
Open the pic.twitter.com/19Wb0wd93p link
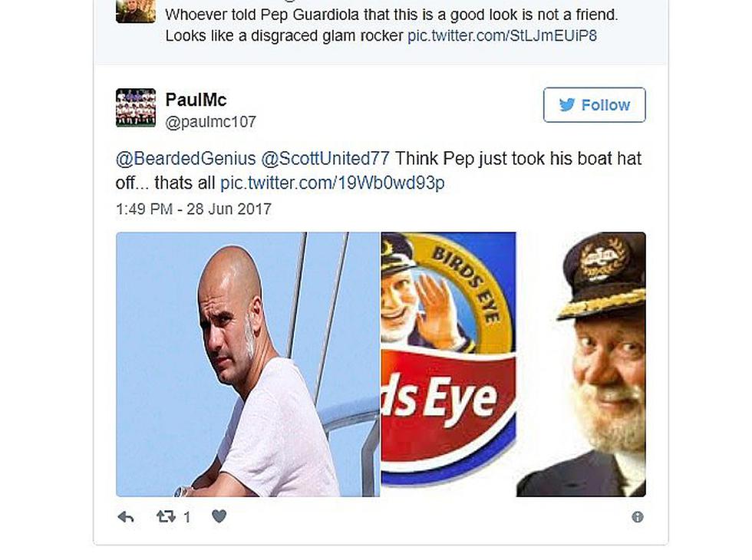click(332, 183)
